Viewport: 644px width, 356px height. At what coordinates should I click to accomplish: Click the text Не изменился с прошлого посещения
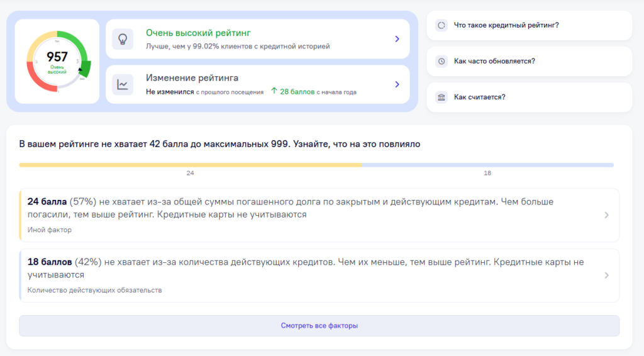(x=204, y=92)
